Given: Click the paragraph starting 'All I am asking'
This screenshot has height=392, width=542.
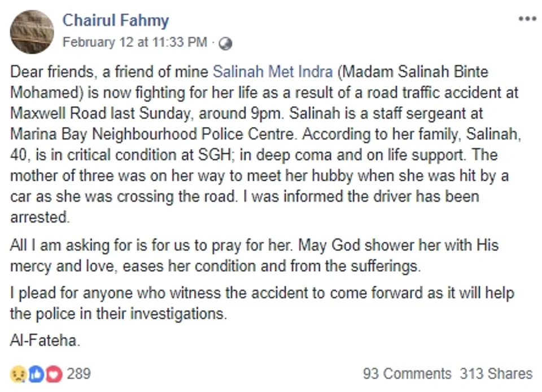Looking at the screenshot, I should (254, 256).
